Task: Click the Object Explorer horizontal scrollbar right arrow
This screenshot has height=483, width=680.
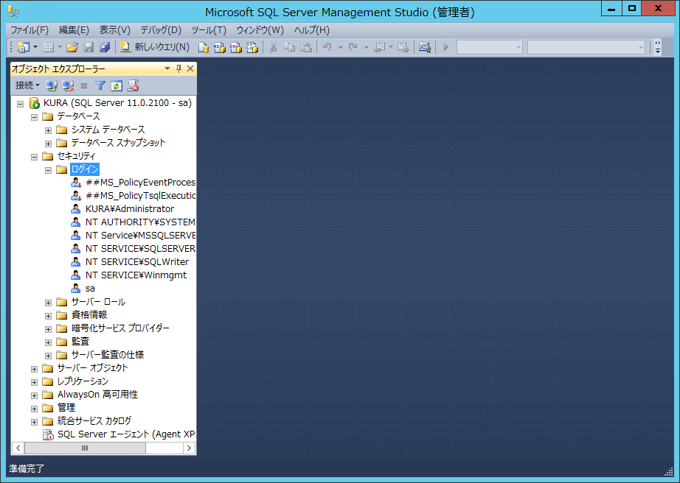Action: click(x=189, y=448)
